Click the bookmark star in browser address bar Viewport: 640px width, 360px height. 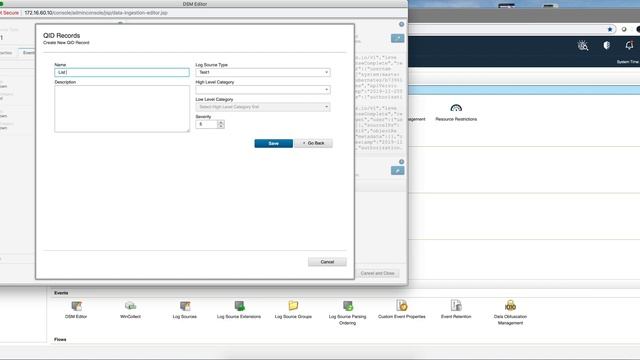(610, 29)
